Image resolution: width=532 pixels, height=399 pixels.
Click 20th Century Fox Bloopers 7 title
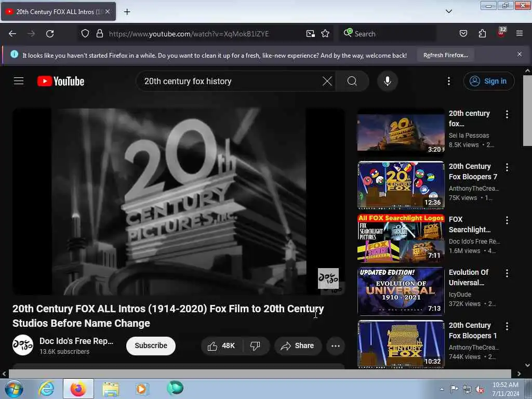click(473, 171)
